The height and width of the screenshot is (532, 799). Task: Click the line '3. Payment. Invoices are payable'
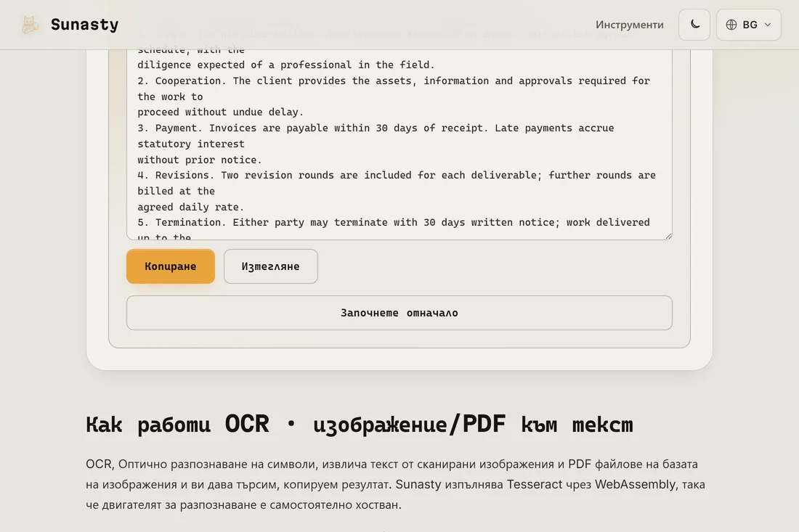376,128
